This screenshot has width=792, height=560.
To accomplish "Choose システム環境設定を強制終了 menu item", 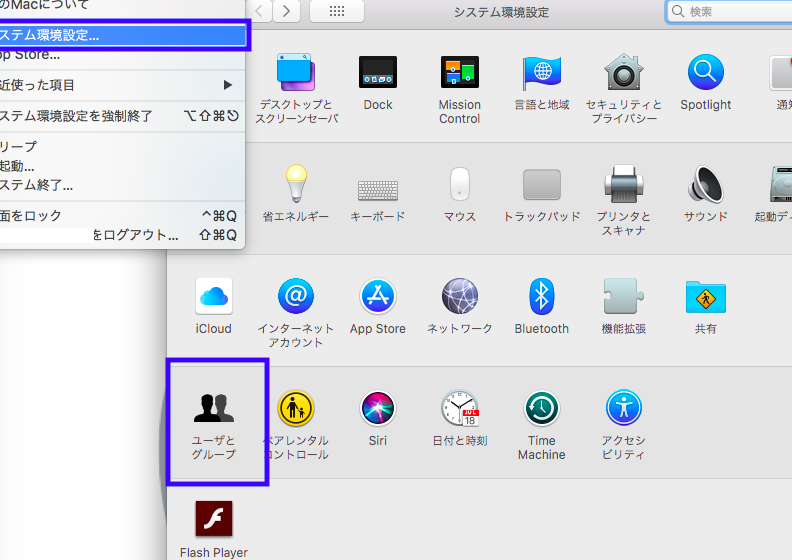I will click(x=123, y=116).
